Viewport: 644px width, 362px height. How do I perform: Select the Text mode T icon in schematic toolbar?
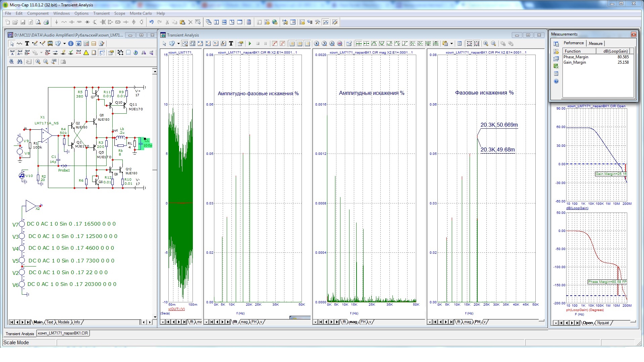27,44
